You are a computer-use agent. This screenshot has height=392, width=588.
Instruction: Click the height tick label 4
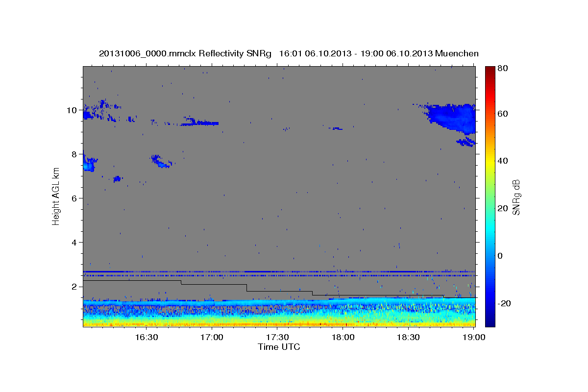pos(75,243)
